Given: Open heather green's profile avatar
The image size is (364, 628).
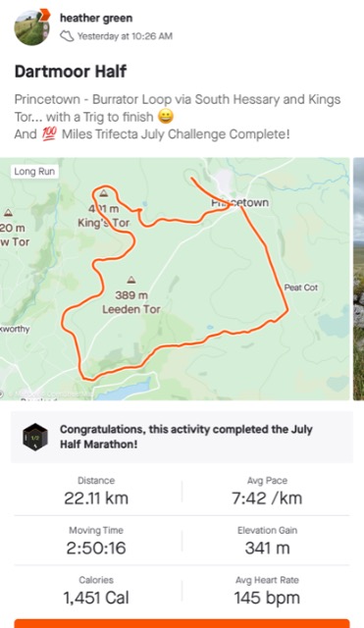Looking at the screenshot, I should [x=32, y=27].
